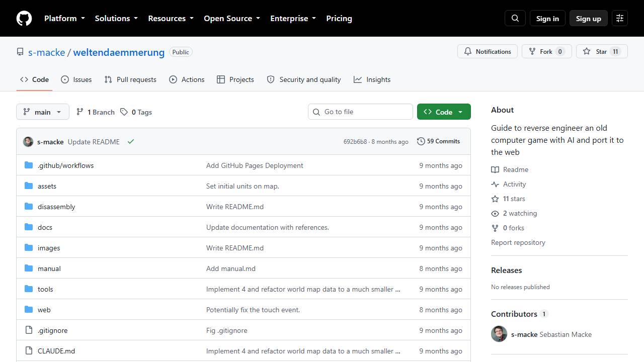Expand the Open Source menu
Viewport: 644px width, 362px height.
point(232,18)
